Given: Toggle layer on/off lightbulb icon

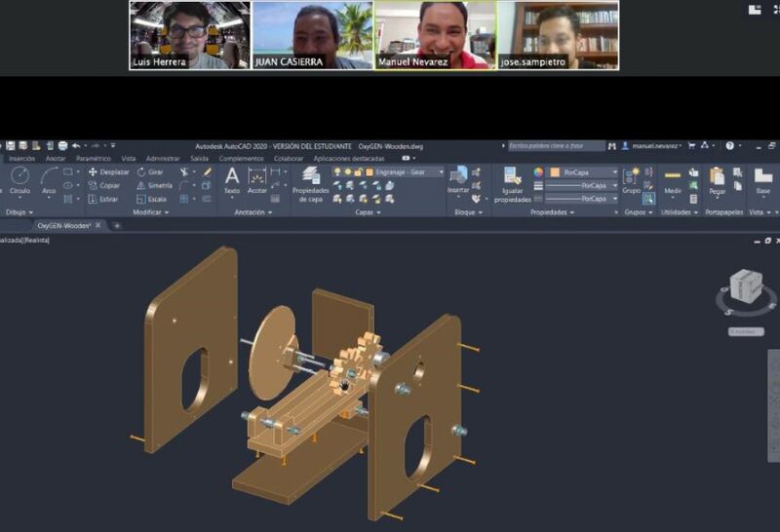Looking at the screenshot, I should point(337,172).
